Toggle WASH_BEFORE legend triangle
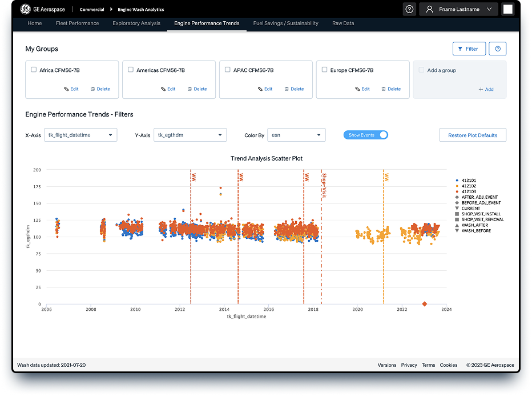532x396 pixels. pos(457,231)
